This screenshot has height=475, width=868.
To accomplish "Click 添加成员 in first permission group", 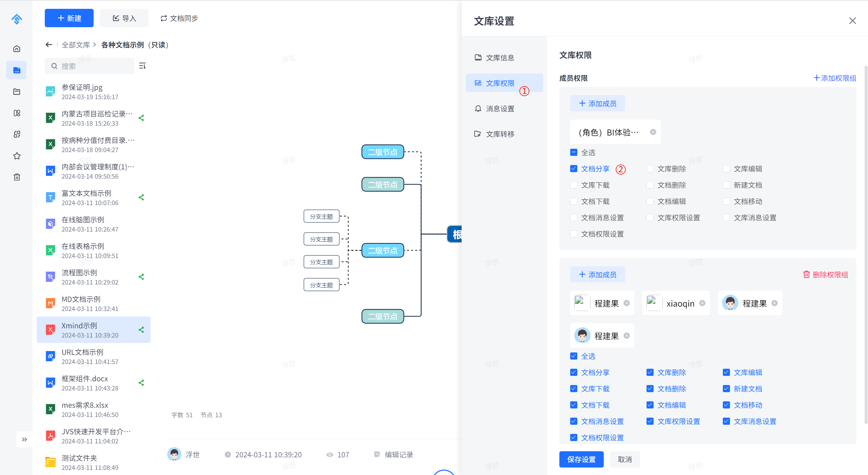I will click(x=598, y=103).
